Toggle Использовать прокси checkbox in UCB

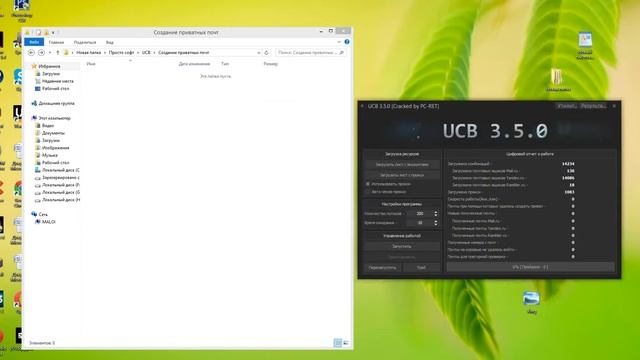368,184
